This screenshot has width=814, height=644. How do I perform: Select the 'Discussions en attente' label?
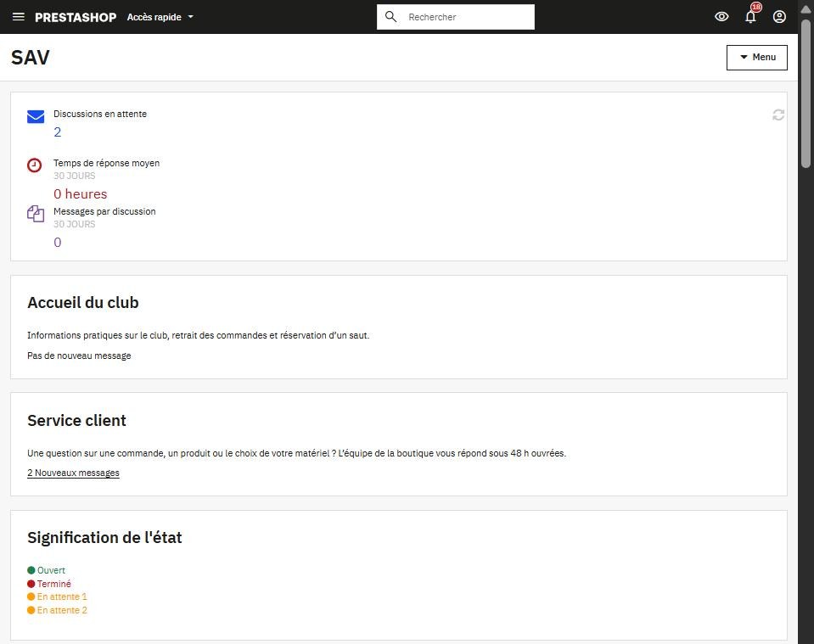point(100,114)
